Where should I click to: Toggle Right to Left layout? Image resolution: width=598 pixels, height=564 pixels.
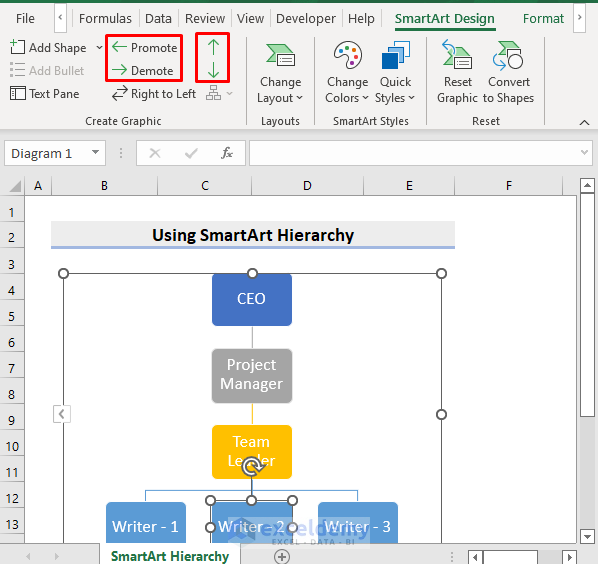click(154, 94)
